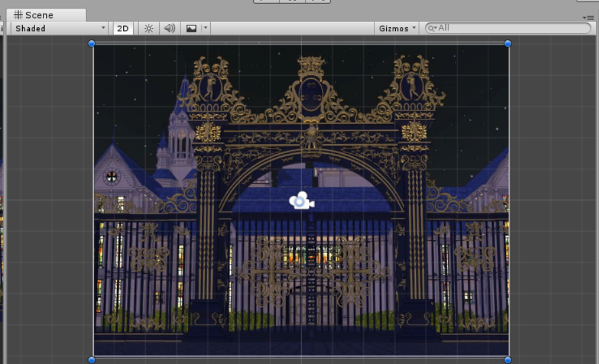This screenshot has height=364, width=599.
Task: Click the bottom-left blue rect handle
Action: click(92, 360)
